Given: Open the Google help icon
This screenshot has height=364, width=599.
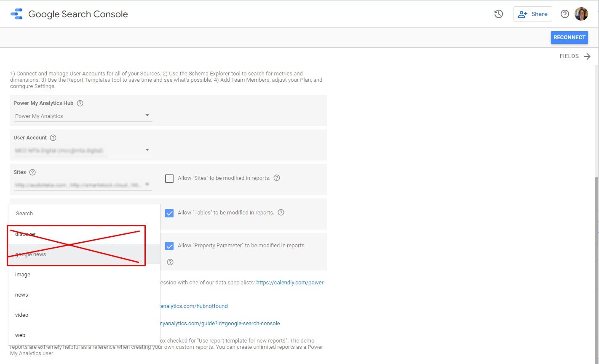Looking at the screenshot, I should 564,14.
